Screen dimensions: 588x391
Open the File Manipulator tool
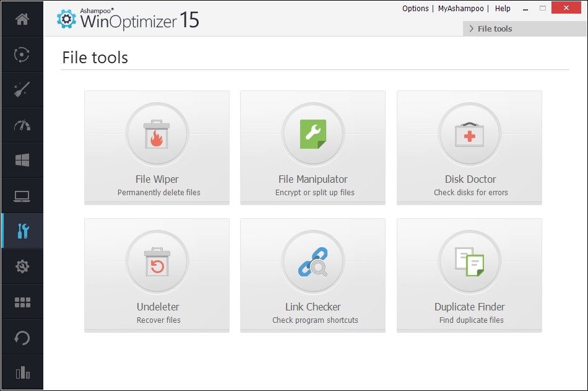[313, 147]
